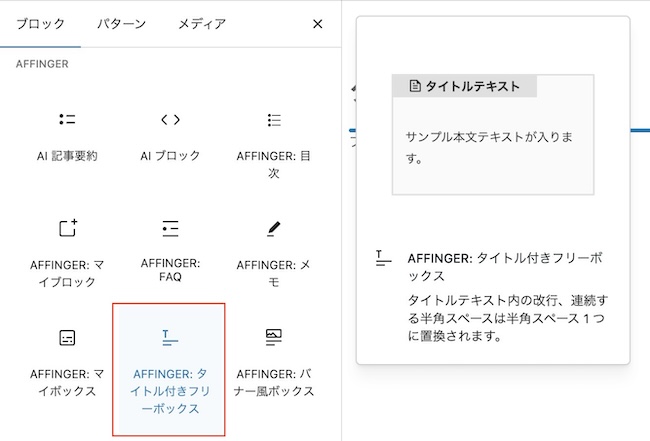The image size is (650, 441).
Task: Click the AFFINGER: マイブロック label
Action: coord(67,273)
